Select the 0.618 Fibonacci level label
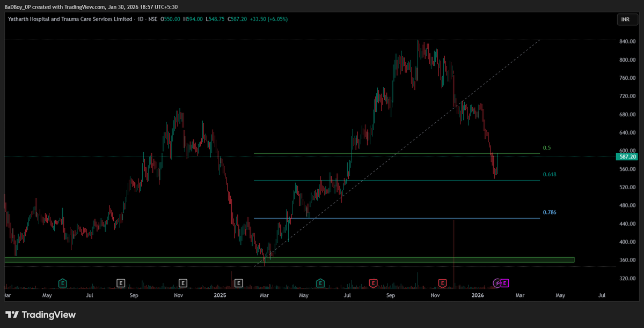The width and height of the screenshot is (644, 328). pos(549,174)
